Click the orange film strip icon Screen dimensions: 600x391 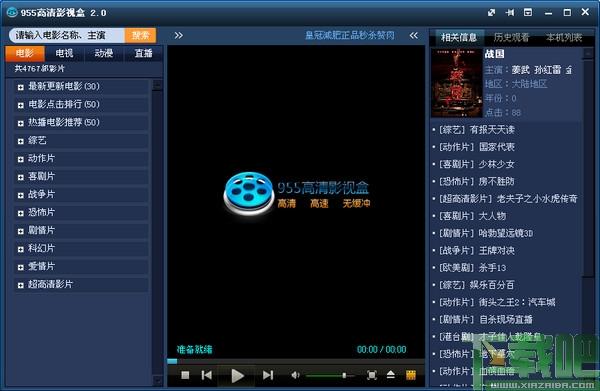pyautogui.click(x=411, y=375)
